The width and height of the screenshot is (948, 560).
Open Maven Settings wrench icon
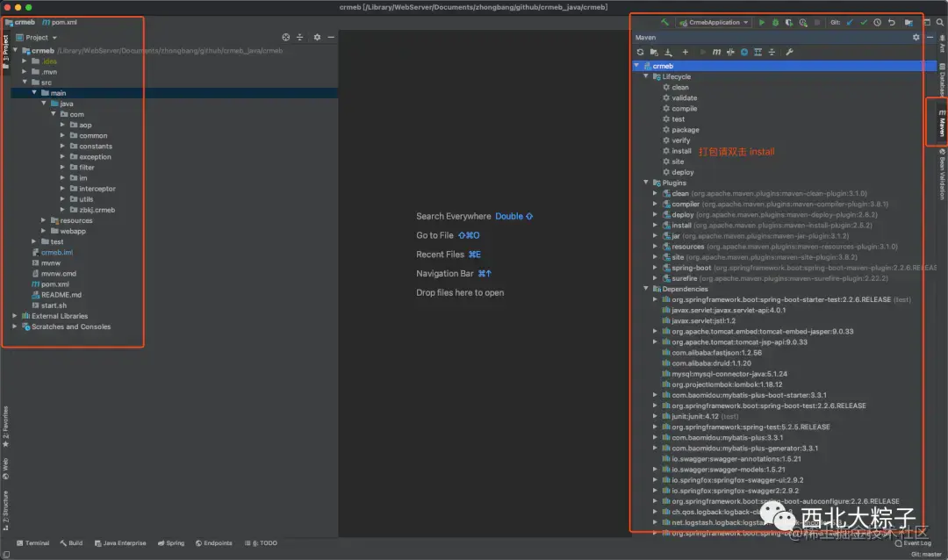pyautogui.click(x=789, y=52)
